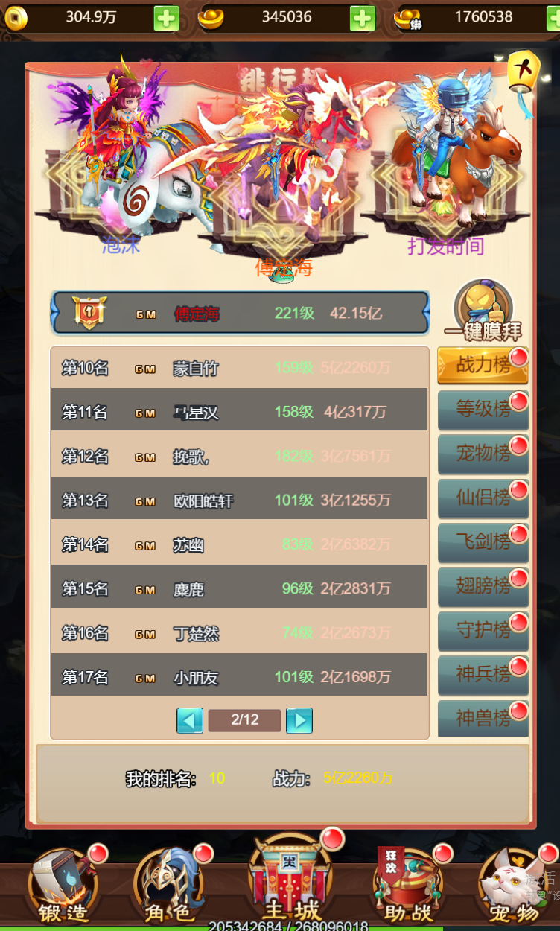Open the 锻造 forging icon
The width and height of the screenshot is (560, 931).
point(63,886)
